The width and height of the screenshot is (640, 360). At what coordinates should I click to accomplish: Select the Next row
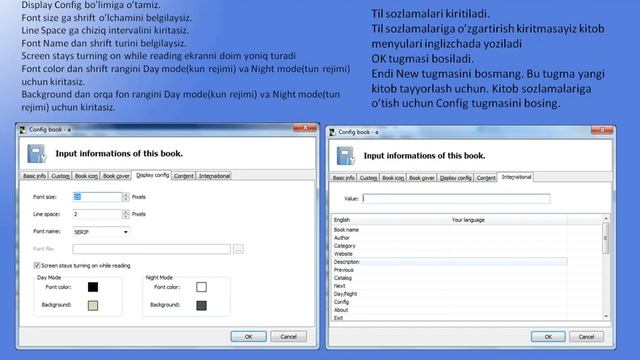tap(450, 286)
